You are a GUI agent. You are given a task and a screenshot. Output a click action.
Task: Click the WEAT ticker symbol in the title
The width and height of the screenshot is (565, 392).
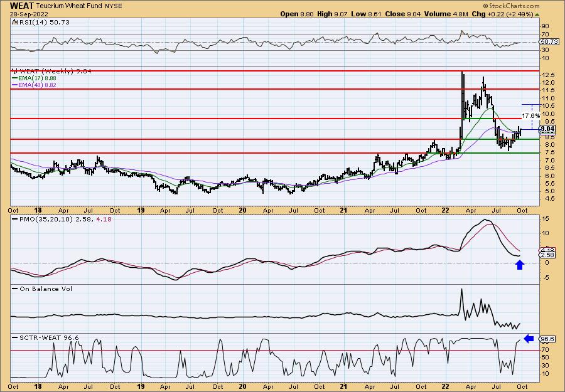[x=22, y=6]
